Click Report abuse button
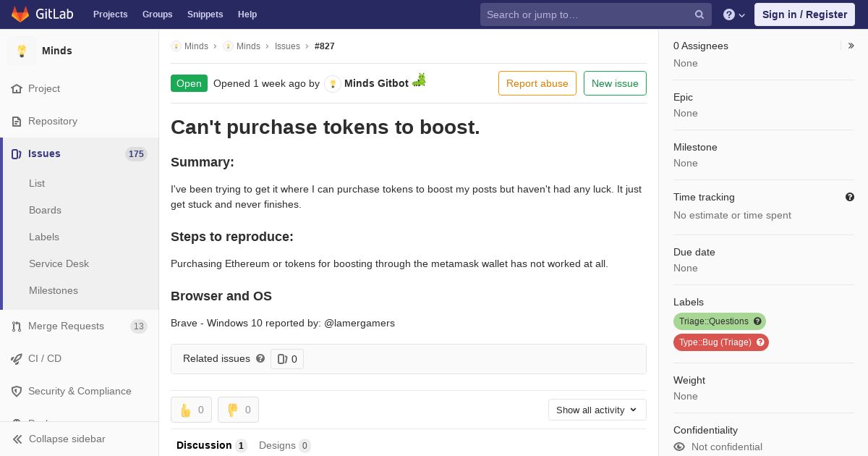This screenshot has height=456, width=868. click(x=537, y=83)
